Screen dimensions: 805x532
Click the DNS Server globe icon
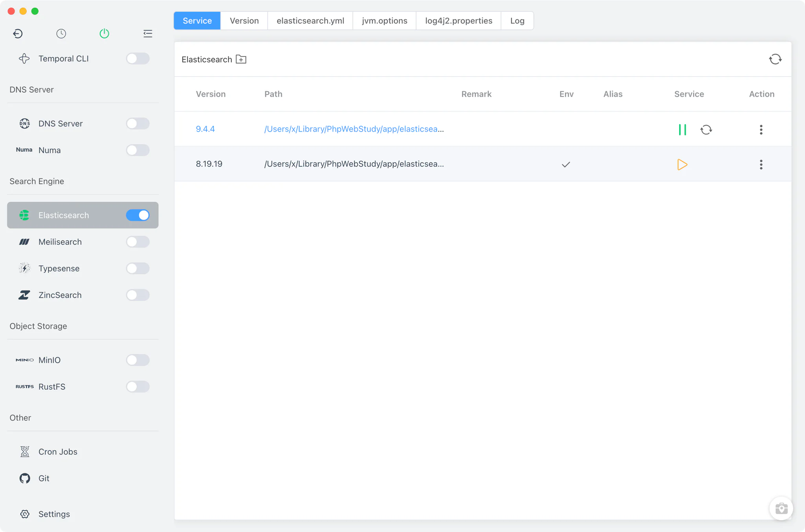tap(24, 123)
